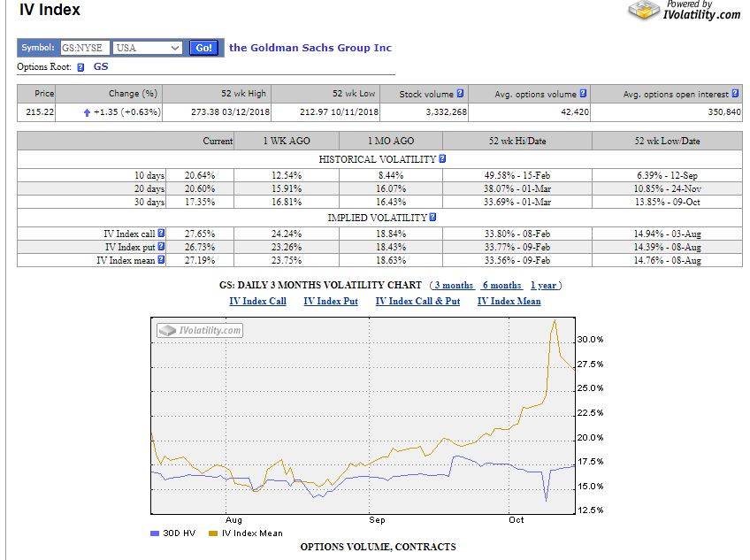This screenshot has height=560, width=750.
Task: Click the change value +1.35 (+0.63%)
Action: click(x=127, y=112)
